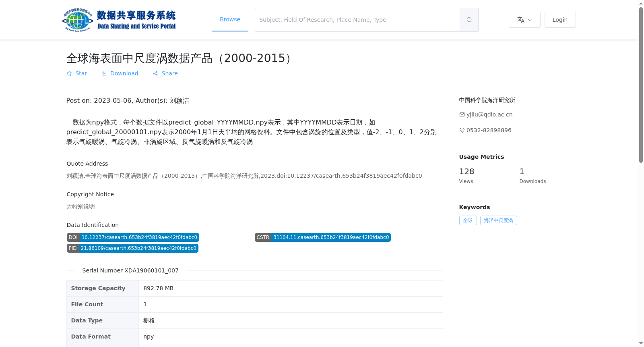Click the scrollbar down arrow
Viewport: 644px width, 347px height.
coord(641,343)
